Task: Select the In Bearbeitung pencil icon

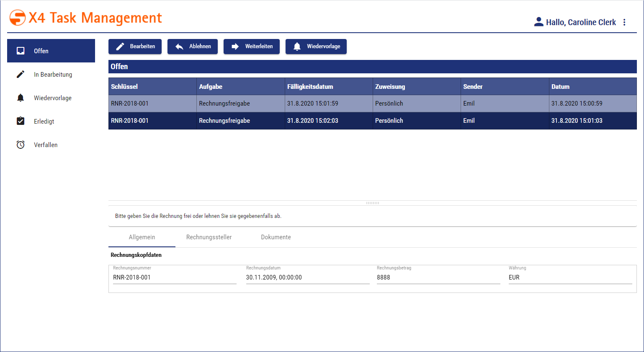Action: [x=20, y=74]
